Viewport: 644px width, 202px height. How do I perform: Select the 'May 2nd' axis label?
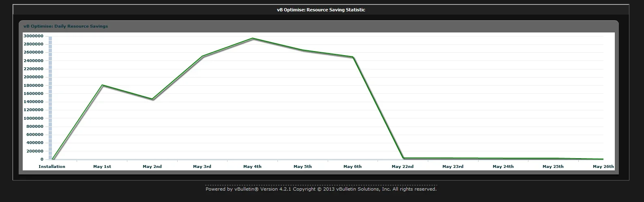[152, 167]
